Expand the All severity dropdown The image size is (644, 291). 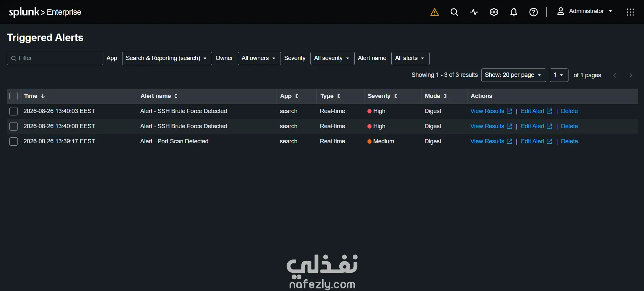pyautogui.click(x=332, y=58)
